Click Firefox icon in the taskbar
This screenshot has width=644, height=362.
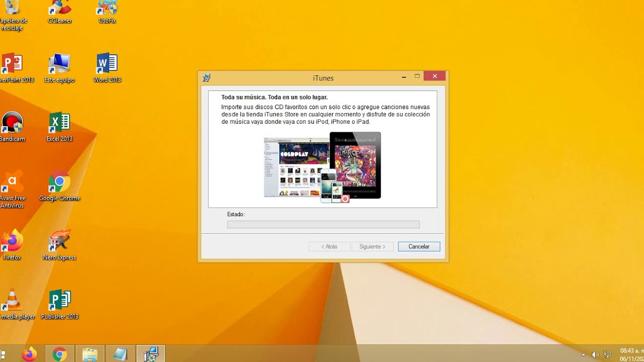[29, 354]
